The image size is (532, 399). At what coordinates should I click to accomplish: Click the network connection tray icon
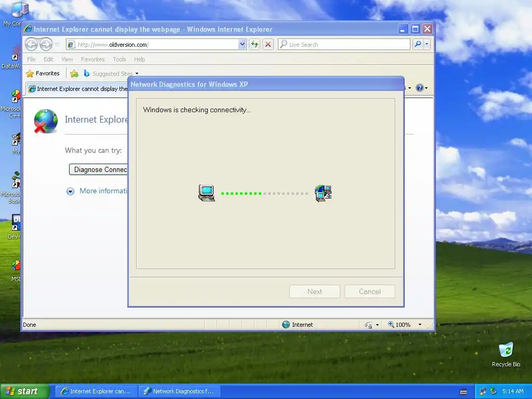tap(483, 391)
